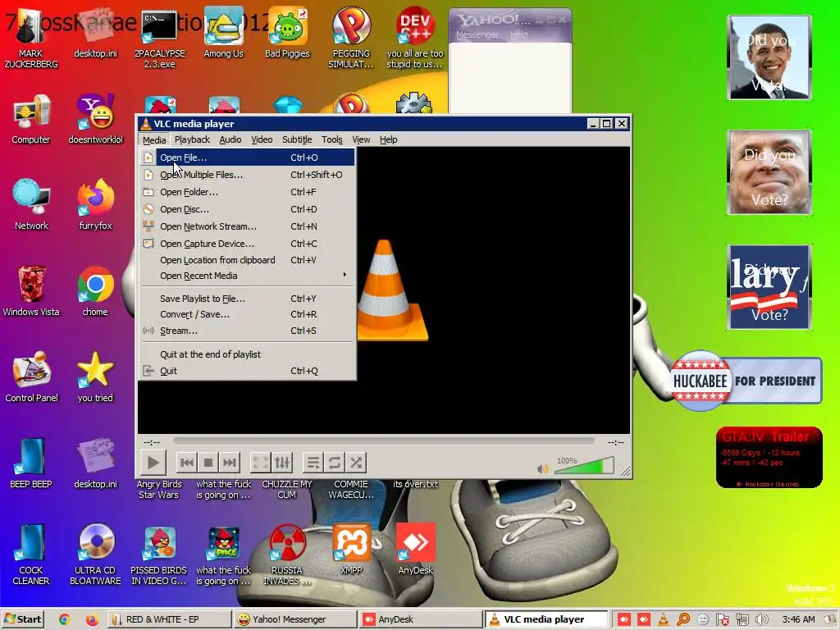Screen dimensions: 840x630
Task: Click the Obama Did you Vote gadget
Action: 769,57
